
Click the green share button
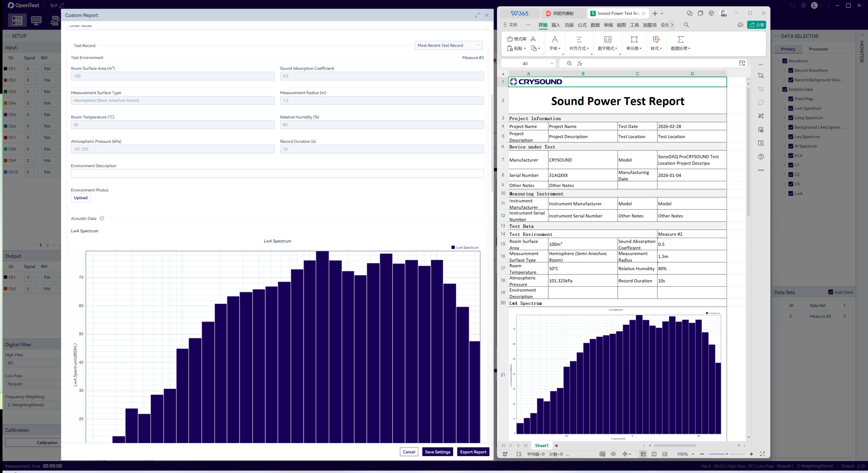click(x=756, y=25)
